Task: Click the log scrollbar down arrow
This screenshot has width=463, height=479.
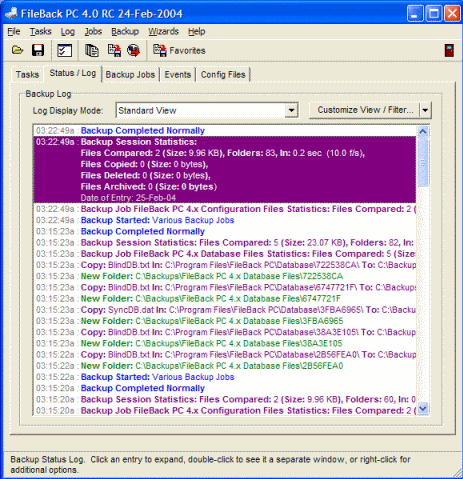Action: (423, 408)
